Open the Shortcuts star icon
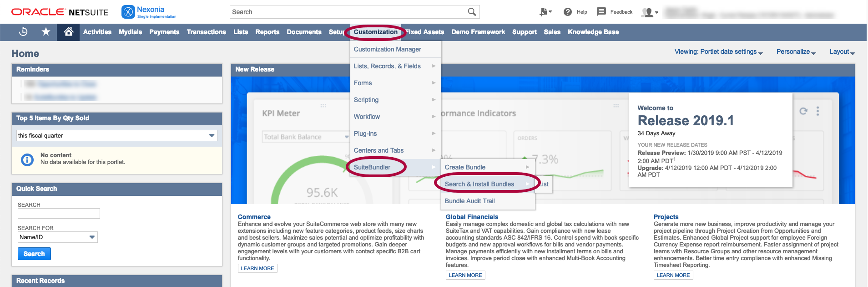The height and width of the screenshot is (287, 868). pyautogui.click(x=46, y=32)
